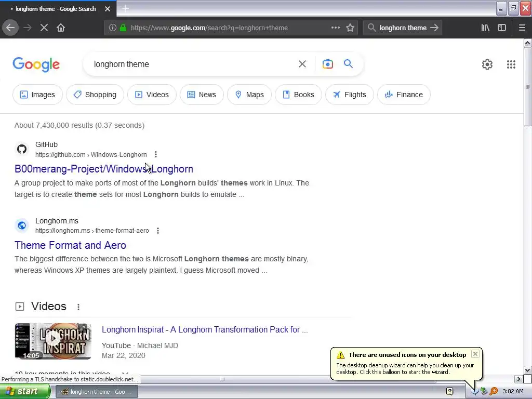Clear the Google search query with X

[x=302, y=64]
